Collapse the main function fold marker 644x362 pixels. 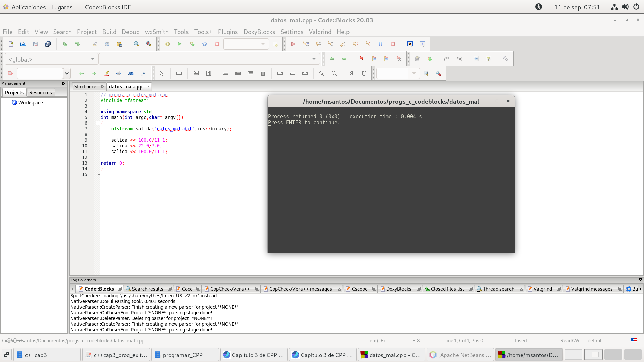coord(98,123)
